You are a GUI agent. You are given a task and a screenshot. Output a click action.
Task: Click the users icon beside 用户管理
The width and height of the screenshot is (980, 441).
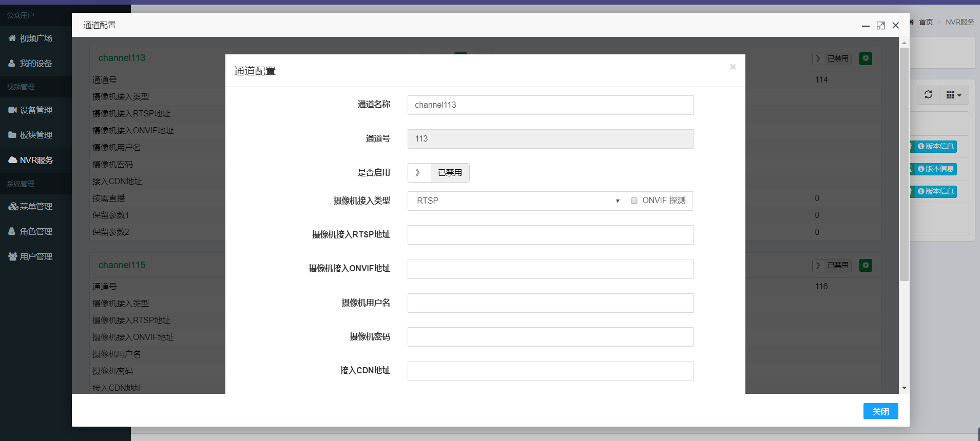(x=13, y=256)
